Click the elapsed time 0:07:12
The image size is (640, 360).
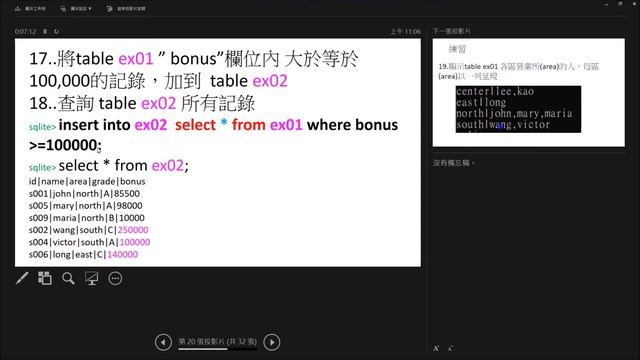pos(25,31)
